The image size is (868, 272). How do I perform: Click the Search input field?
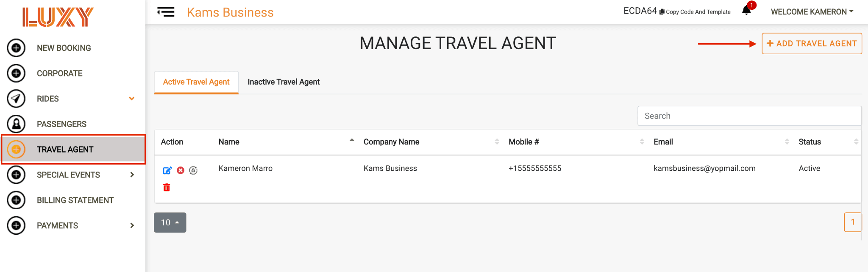(x=749, y=116)
